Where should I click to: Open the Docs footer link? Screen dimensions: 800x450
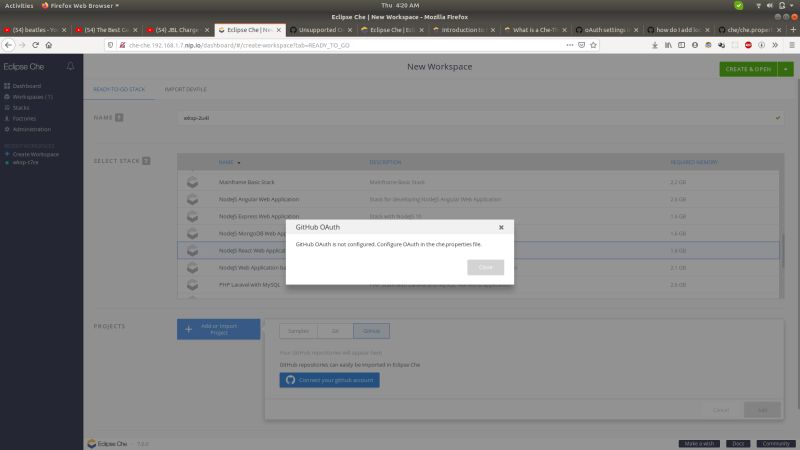[738, 444]
